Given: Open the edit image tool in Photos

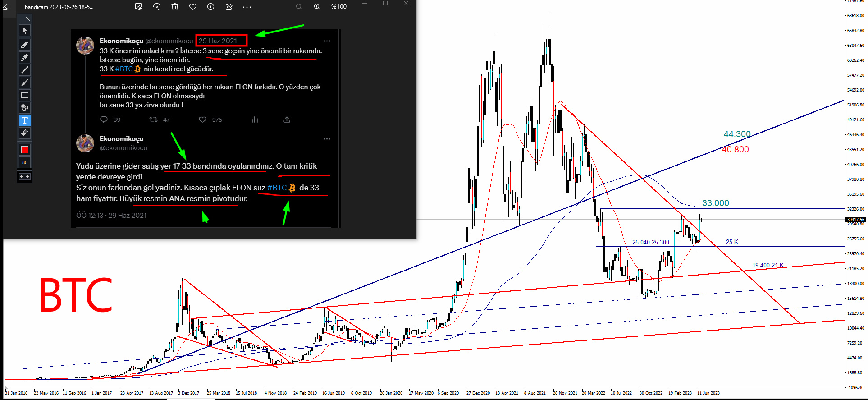Looking at the screenshot, I should 139,7.
